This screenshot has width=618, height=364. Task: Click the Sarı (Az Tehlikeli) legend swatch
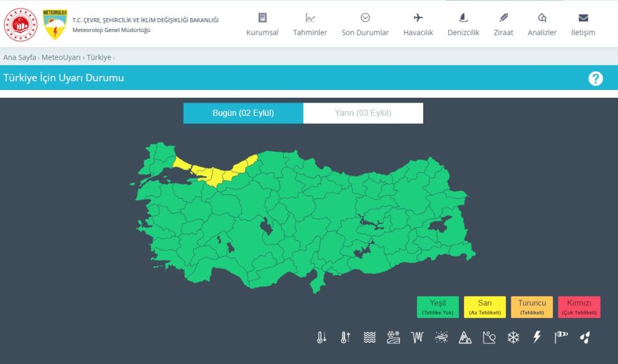coord(485,307)
